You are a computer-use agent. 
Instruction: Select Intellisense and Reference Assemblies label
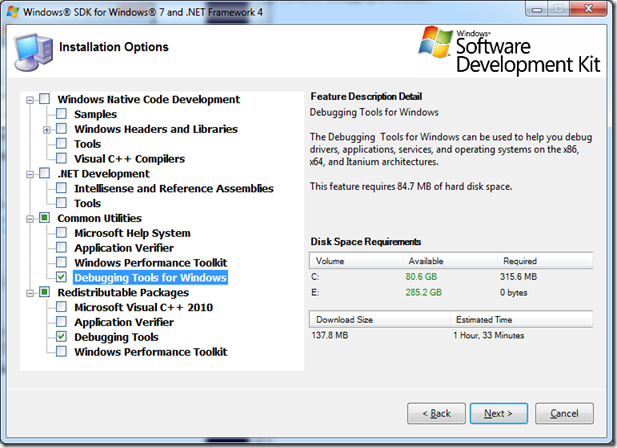pyautogui.click(x=174, y=188)
